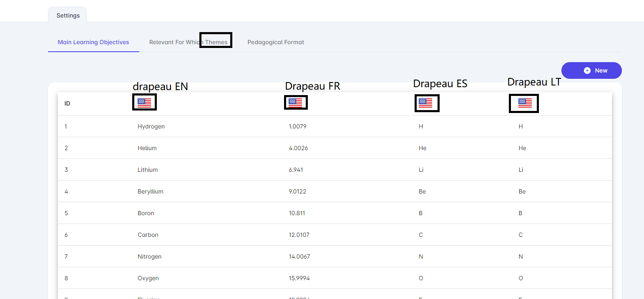Choose the Boron row

coord(146,213)
